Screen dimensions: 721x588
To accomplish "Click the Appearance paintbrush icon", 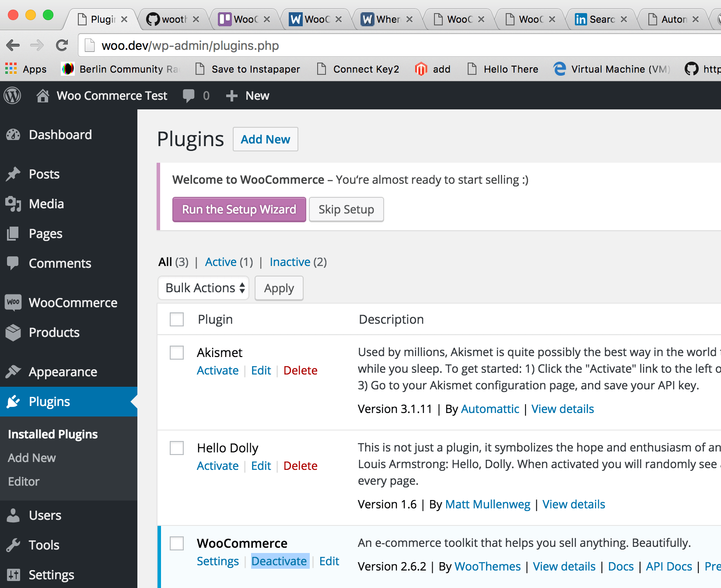I will click(x=13, y=372).
